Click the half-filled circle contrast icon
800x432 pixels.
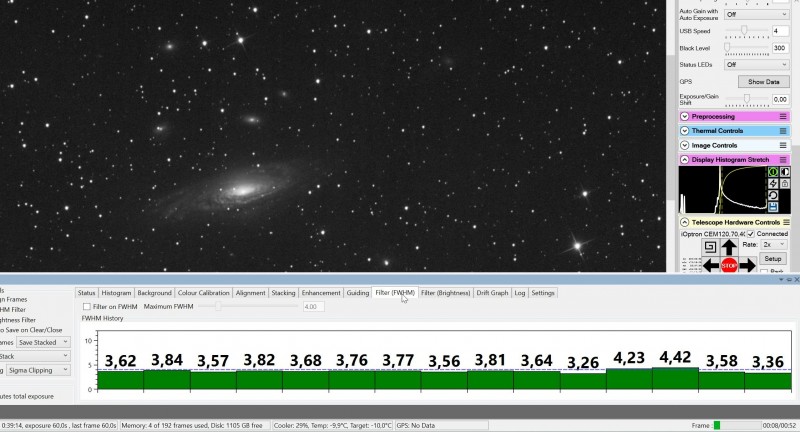785,172
